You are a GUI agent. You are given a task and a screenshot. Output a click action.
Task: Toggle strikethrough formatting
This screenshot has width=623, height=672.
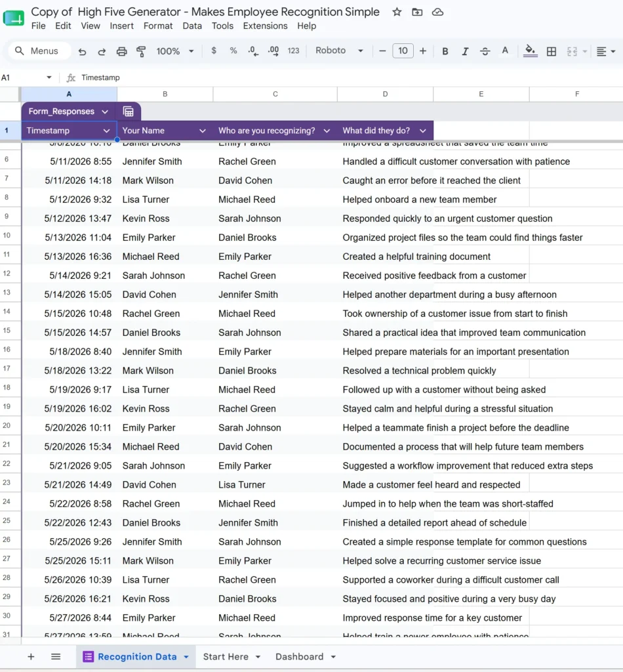click(485, 51)
